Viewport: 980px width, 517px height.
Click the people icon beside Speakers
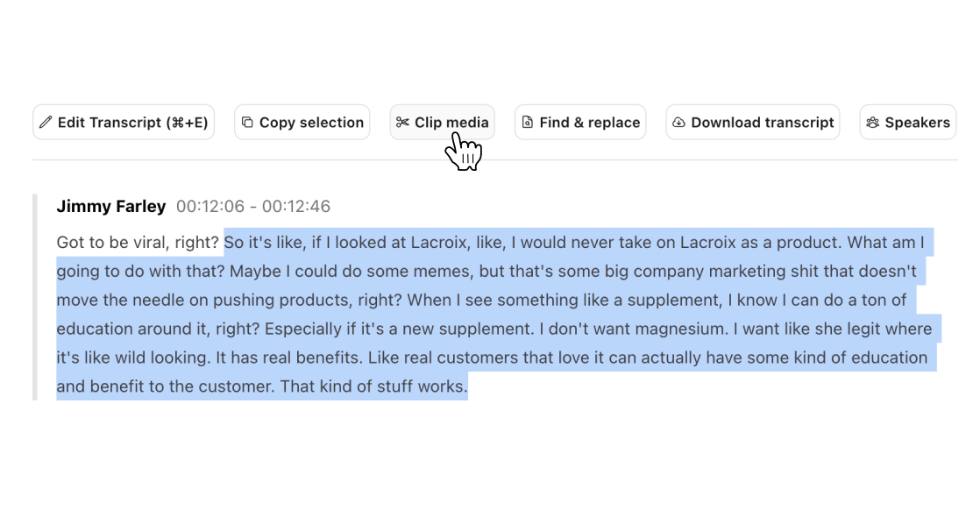point(872,123)
